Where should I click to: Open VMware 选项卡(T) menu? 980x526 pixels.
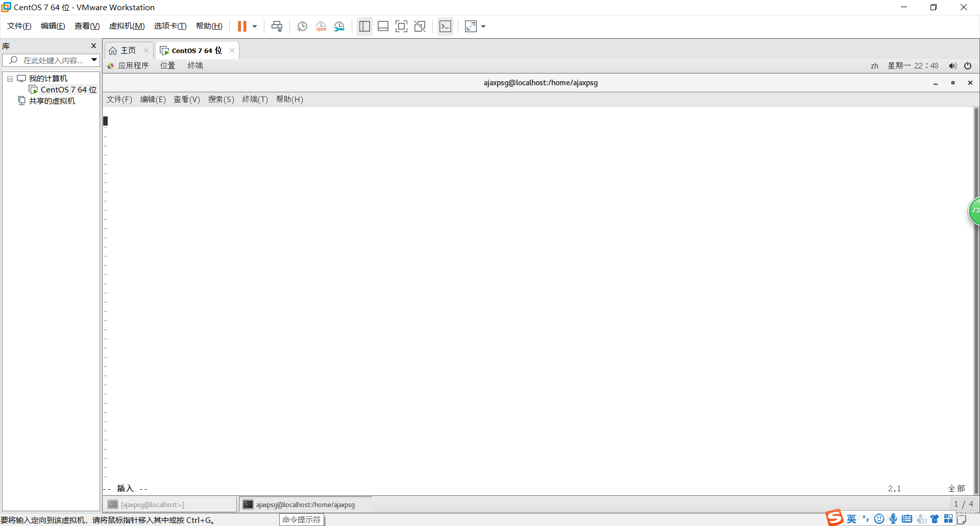[170, 26]
